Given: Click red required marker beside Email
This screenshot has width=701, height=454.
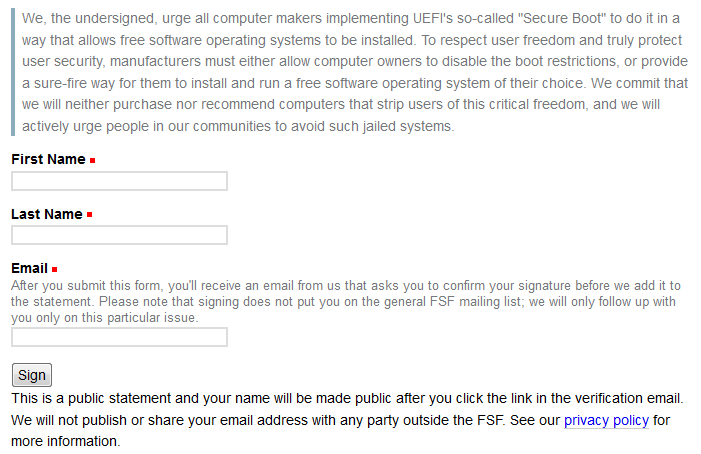Looking at the screenshot, I should click(x=55, y=269).
